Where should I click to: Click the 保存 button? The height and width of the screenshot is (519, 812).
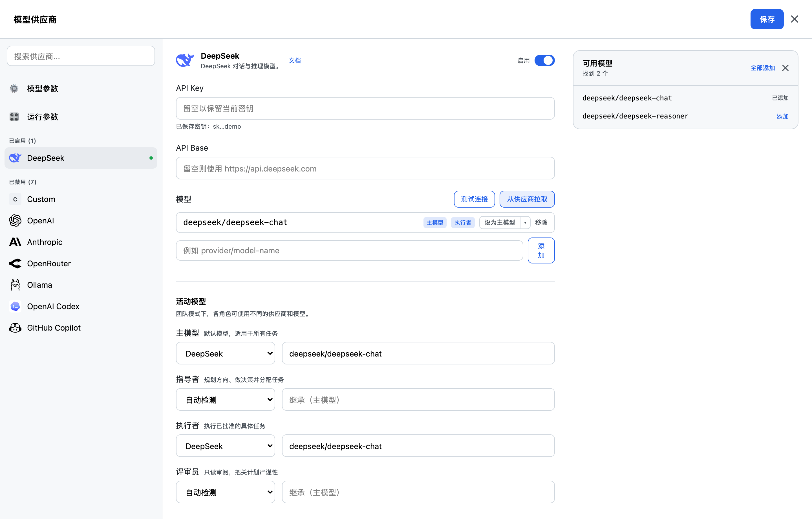tap(767, 19)
